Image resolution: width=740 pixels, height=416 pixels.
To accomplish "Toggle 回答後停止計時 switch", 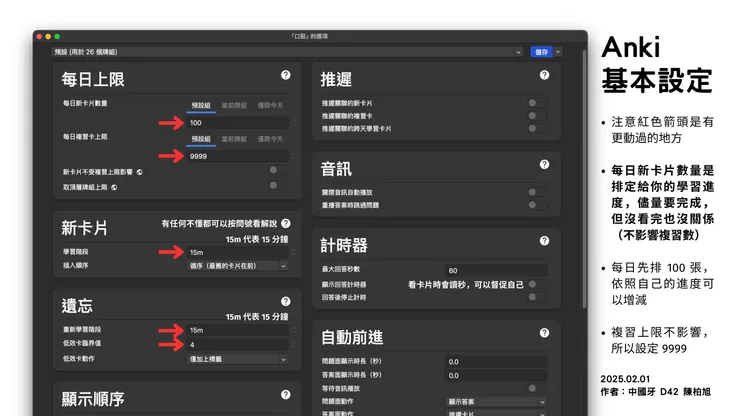I will click(x=537, y=297).
